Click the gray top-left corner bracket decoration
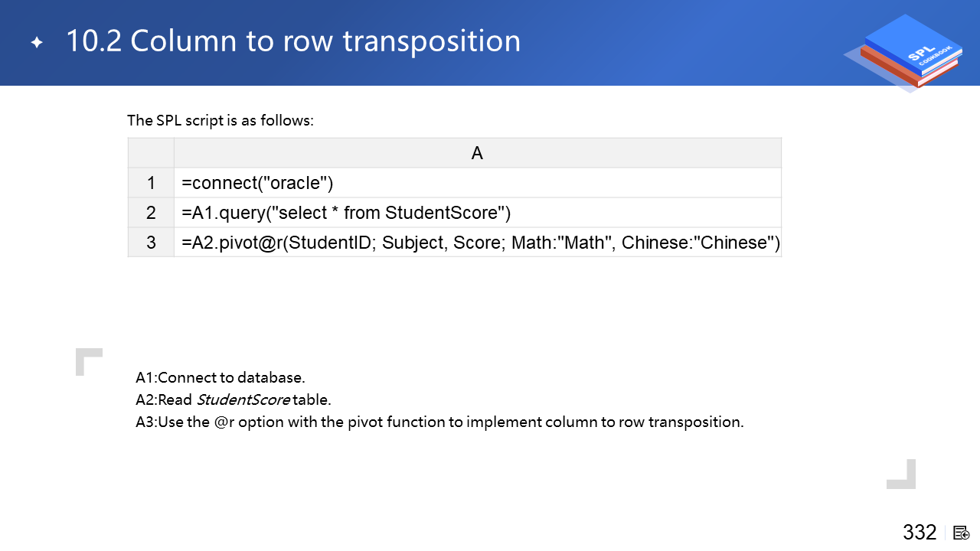Viewport: 980px width, 551px height. [88, 361]
